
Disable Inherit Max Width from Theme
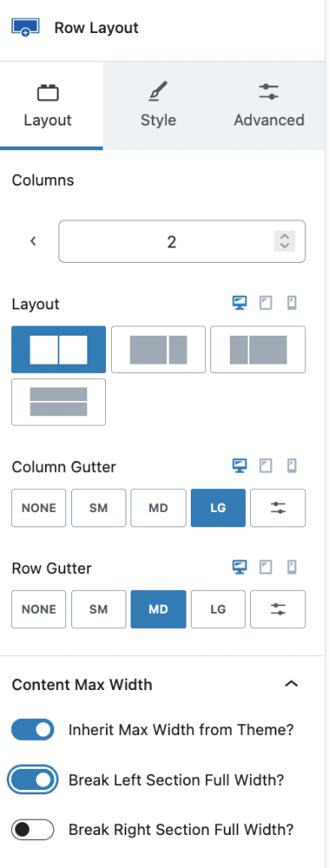click(x=33, y=730)
